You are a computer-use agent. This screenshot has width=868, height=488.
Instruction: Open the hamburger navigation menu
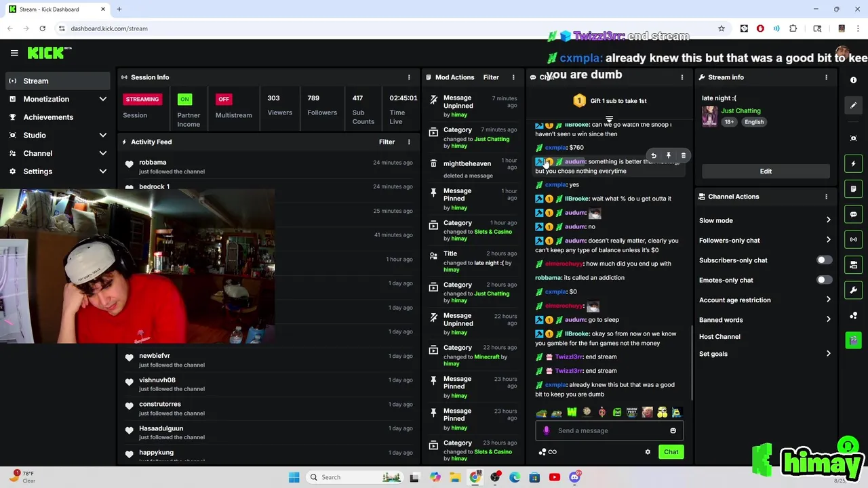pyautogui.click(x=14, y=53)
